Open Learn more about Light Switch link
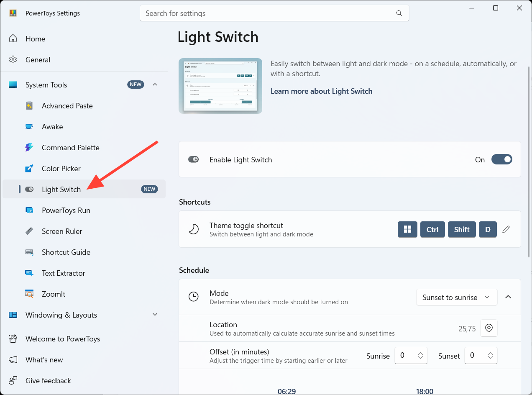The height and width of the screenshot is (395, 532). pyautogui.click(x=321, y=91)
